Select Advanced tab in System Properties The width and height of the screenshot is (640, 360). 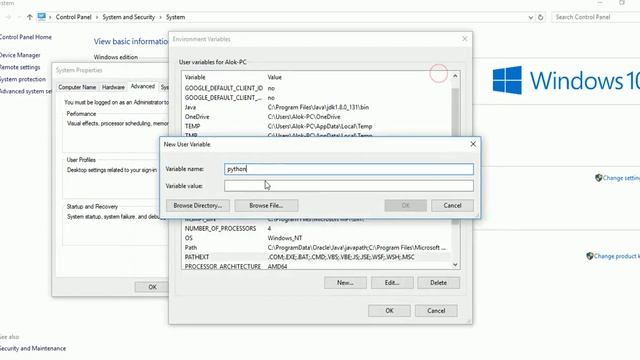coord(142,87)
